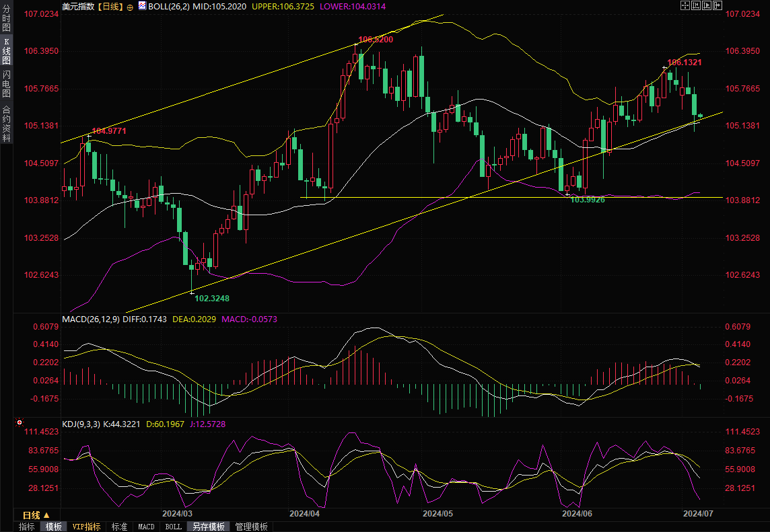The image size is (770, 532).
Task: Apply the BOLL template in bottom bar
Action: click(x=173, y=527)
